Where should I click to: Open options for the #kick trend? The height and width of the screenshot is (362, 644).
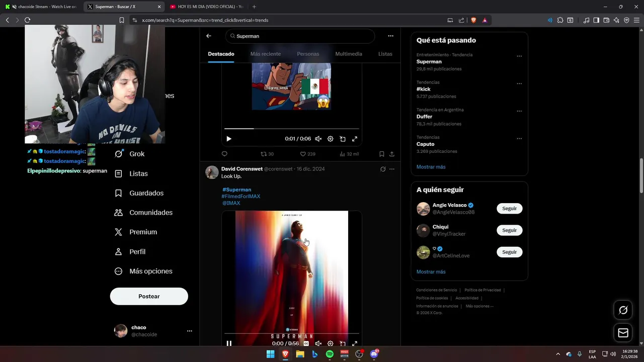(x=519, y=84)
